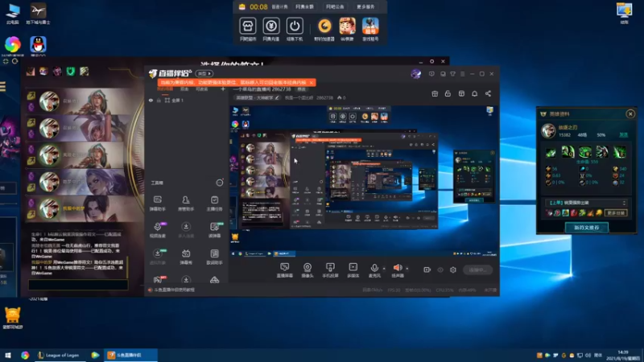Click the 新符文推荐 button in hero panel
The width and height of the screenshot is (644, 362).
(587, 228)
